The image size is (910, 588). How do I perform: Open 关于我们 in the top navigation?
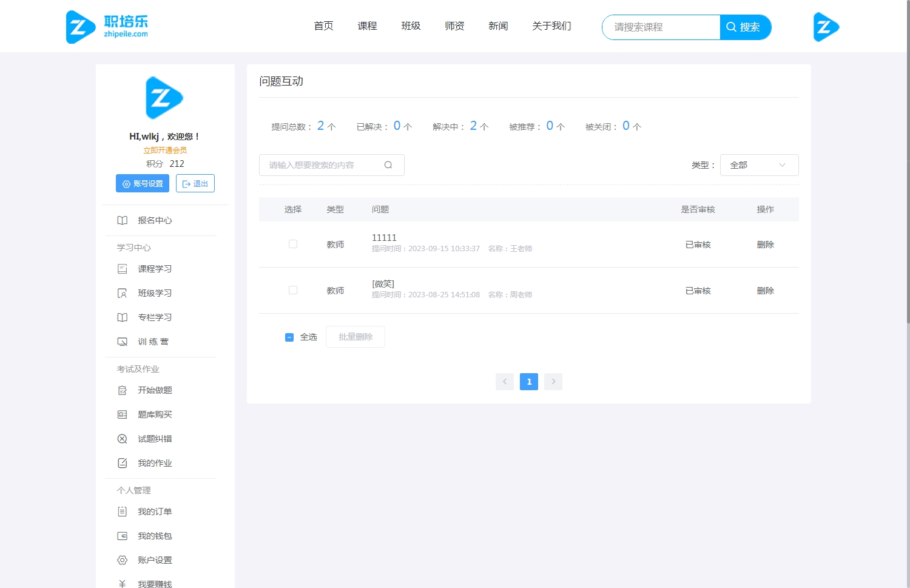[x=551, y=26]
